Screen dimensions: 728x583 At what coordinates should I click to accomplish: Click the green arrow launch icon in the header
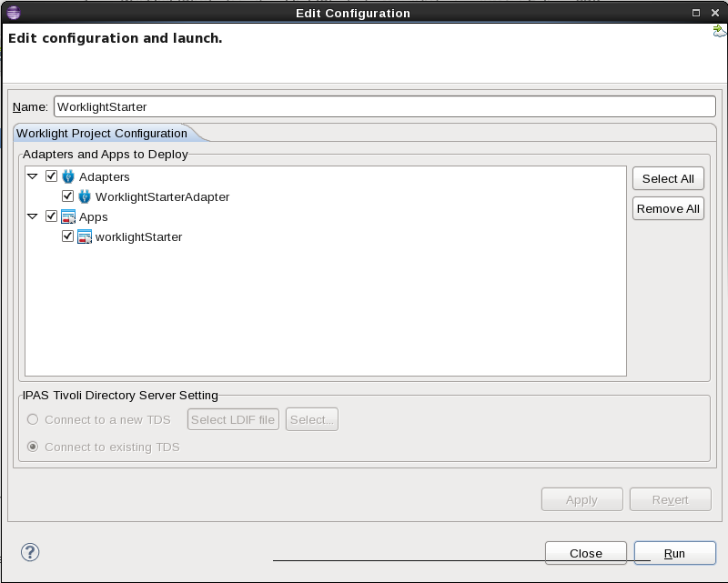719,32
